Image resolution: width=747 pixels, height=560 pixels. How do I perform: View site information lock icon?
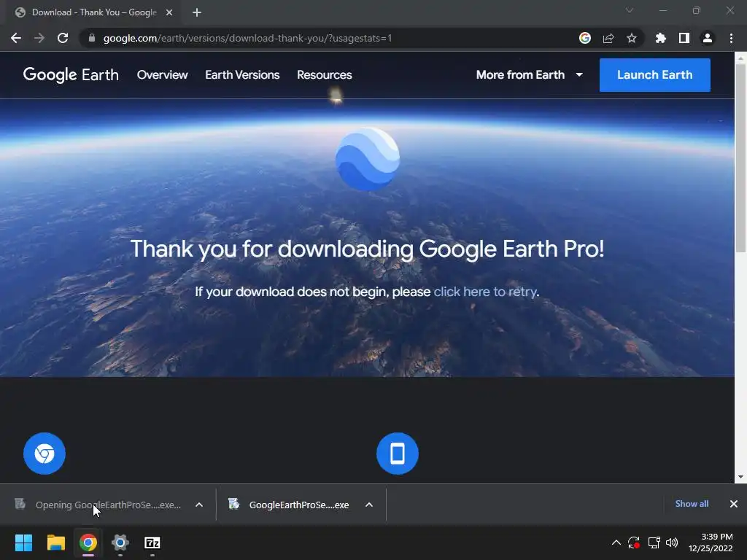[x=92, y=38]
